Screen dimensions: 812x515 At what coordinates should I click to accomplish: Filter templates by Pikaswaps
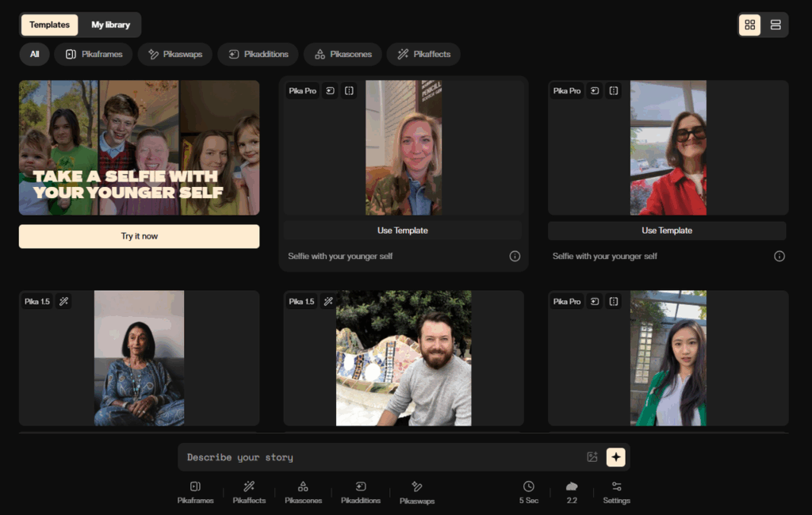(x=175, y=54)
